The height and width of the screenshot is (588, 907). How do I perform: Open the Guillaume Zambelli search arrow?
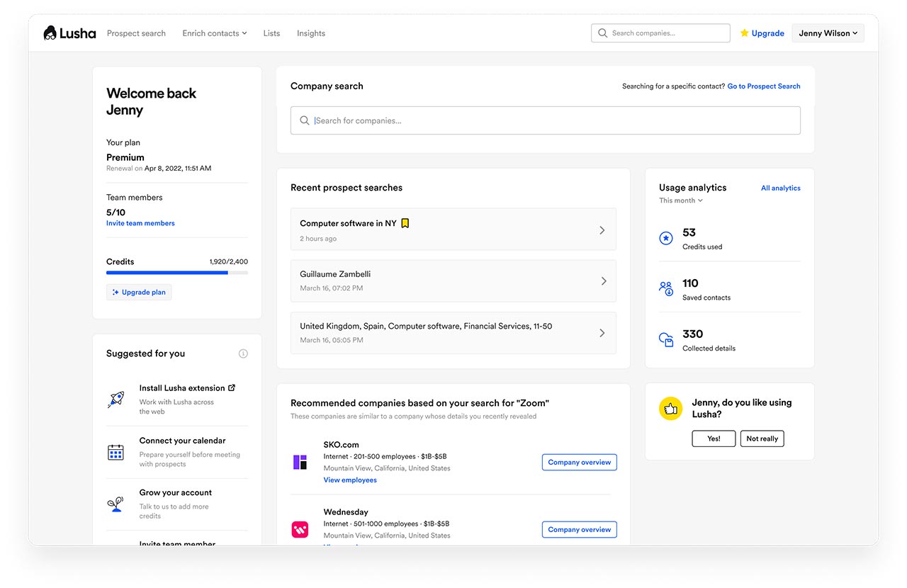click(603, 281)
